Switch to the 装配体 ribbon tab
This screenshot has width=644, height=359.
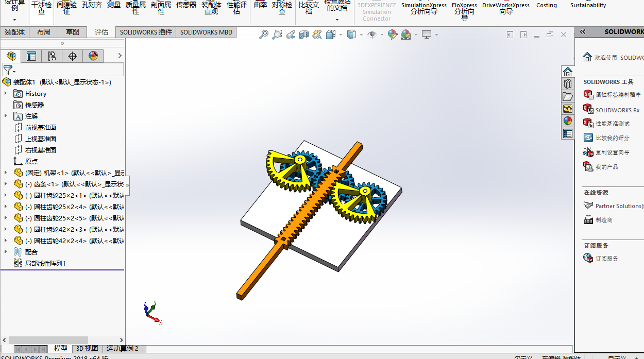click(14, 32)
